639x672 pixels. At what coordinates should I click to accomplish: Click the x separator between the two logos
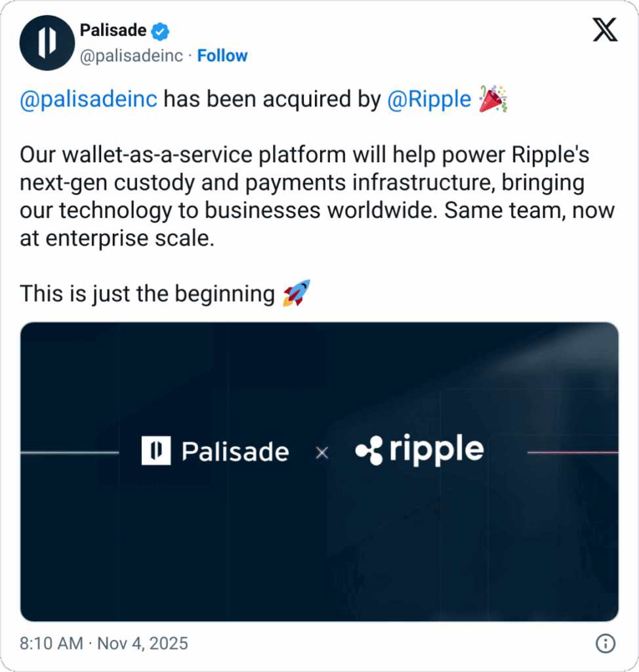(321, 452)
